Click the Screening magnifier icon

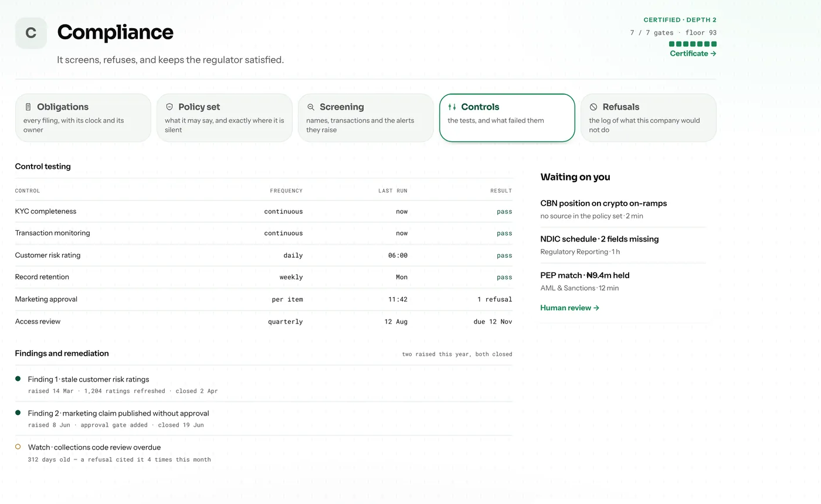tap(311, 107)
